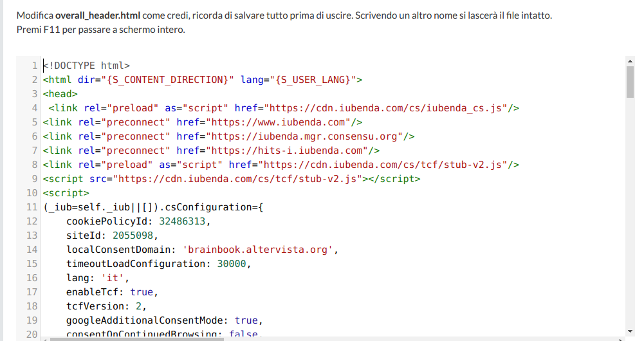Click 'googleAdditionalConsentMode' key on line 19
The width and height of the screenshot is (644, 341).
(x=145, y=320)
